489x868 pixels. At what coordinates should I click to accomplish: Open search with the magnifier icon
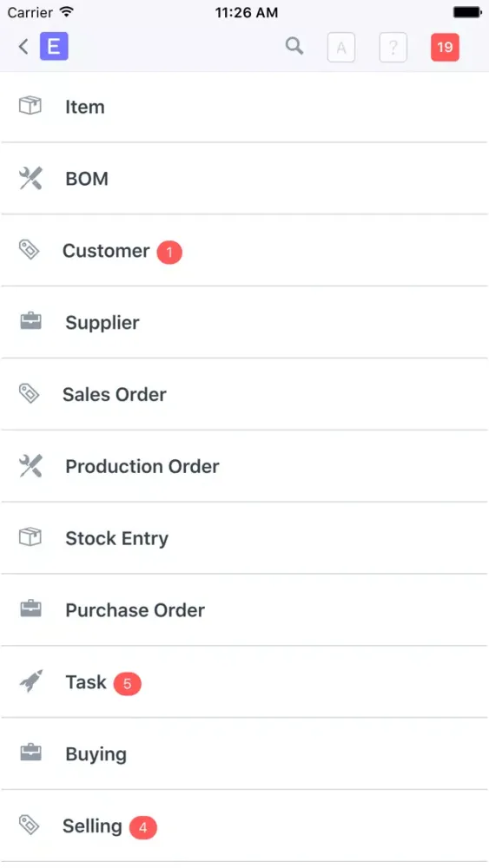click(294, 46)
